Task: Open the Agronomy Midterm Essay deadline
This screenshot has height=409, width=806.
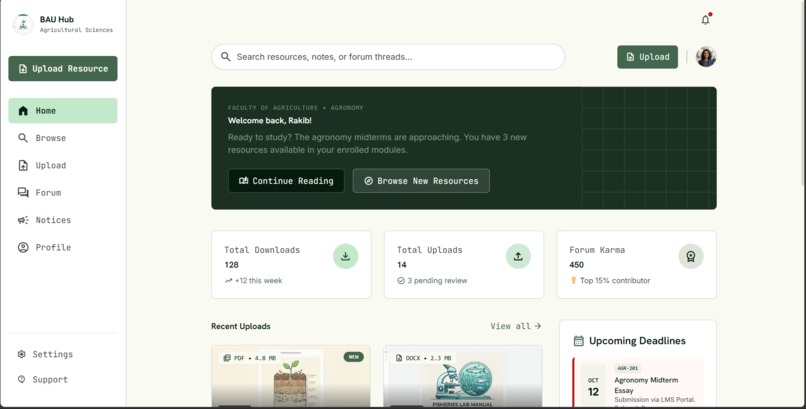Action: [638, 383]
